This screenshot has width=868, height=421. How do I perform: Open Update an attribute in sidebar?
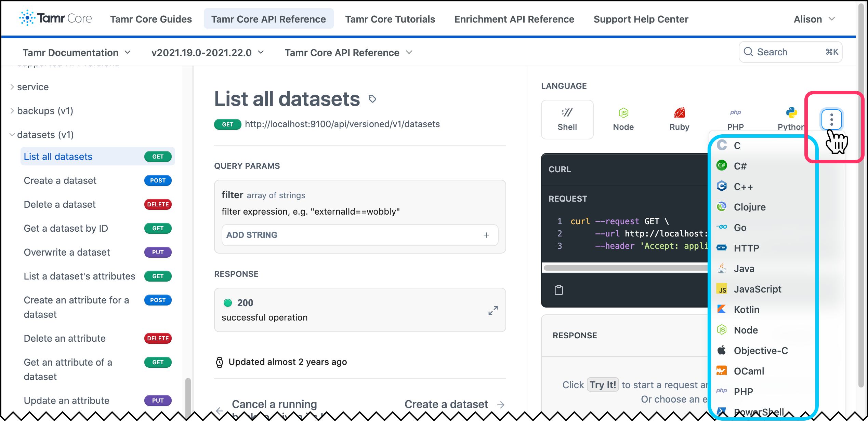98,400
